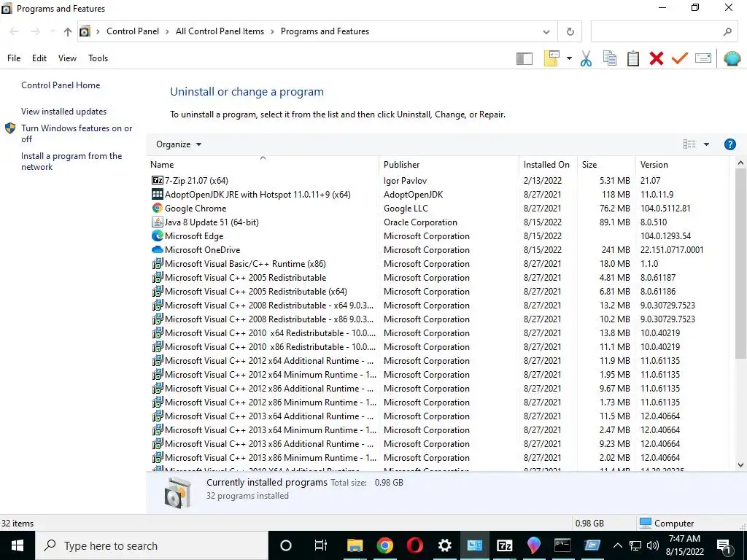Click the change view icon

[x=689, y=144]
